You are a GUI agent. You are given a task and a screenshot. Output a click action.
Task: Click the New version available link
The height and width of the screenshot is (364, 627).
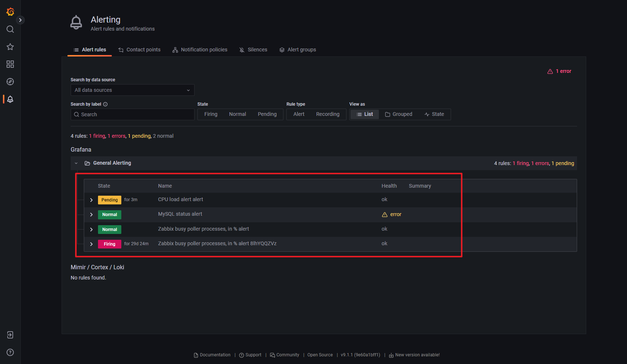pos(418,355)
